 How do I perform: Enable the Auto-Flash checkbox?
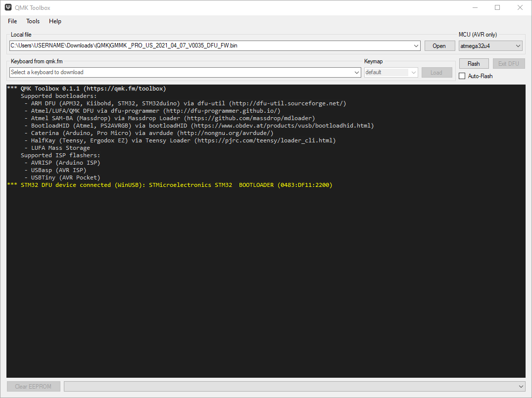tap(462, 76)
